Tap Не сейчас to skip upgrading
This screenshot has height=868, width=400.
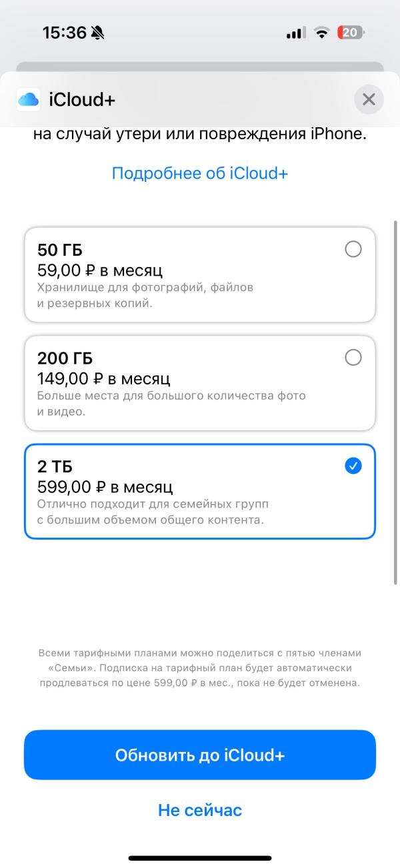pyautogui.click(x=200, y=809)
